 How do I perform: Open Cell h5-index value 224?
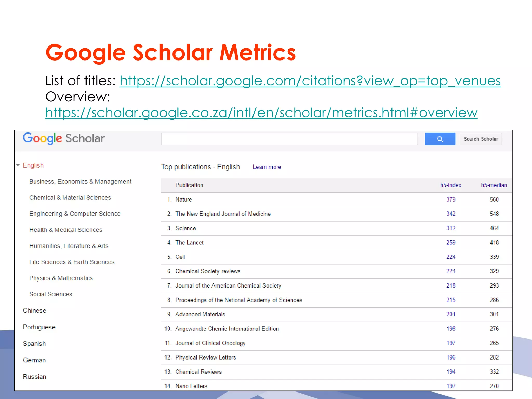click(x=451, y=257)
